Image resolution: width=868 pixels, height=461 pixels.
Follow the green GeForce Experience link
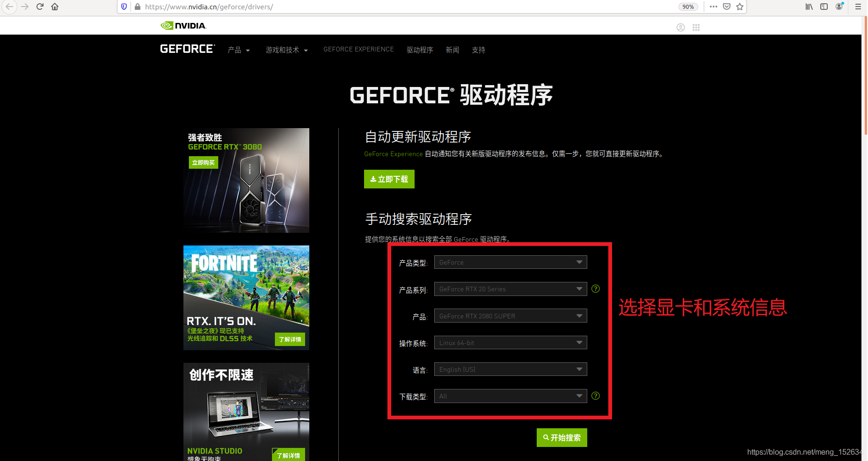(x=394, y=154)
